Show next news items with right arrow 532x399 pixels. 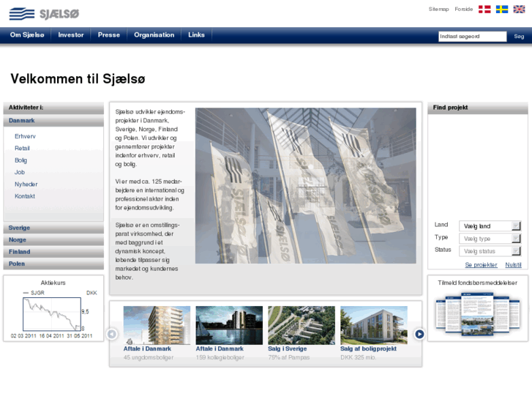coord(419,334)
